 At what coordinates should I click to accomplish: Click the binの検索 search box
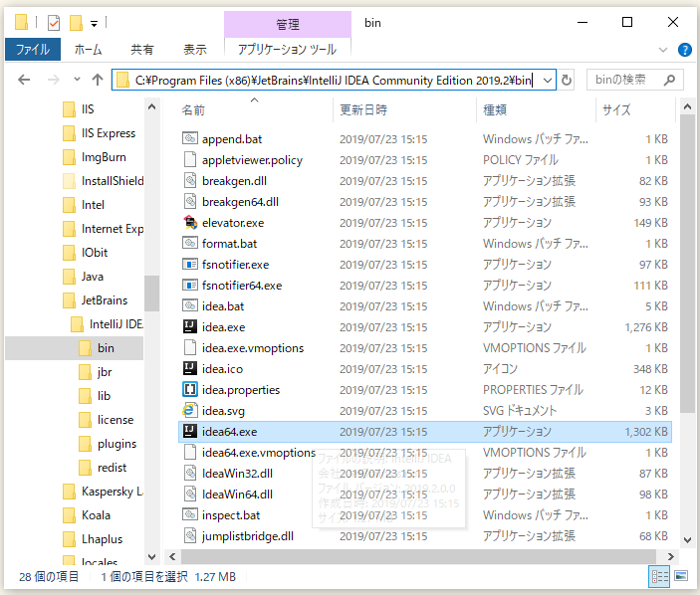click(634, 80)
